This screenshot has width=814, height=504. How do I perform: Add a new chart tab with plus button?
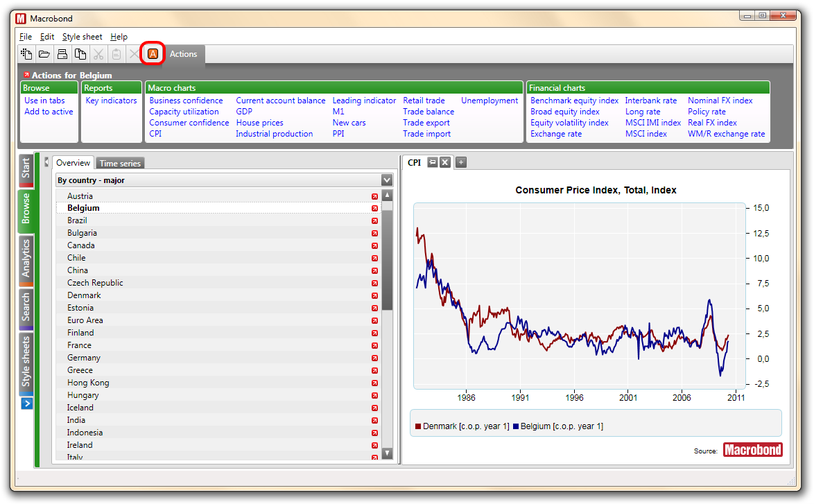pos(461,162)
